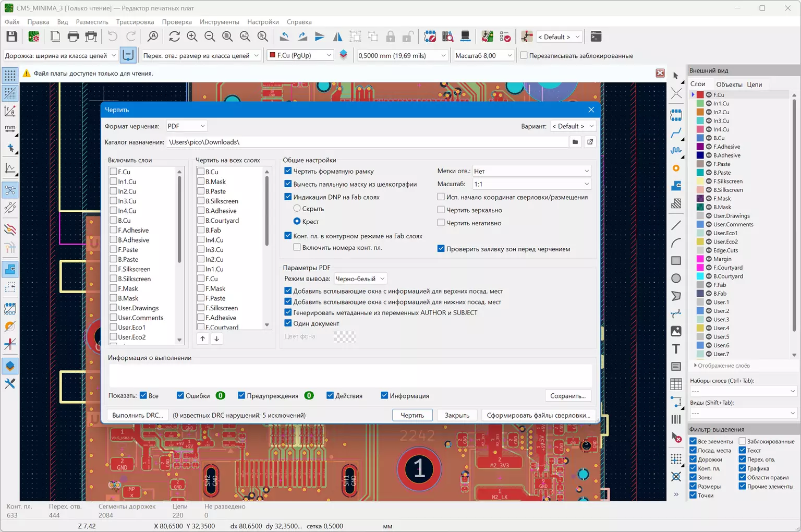Click the Save icon in the toolbar
The height and width of the screenshot is (532, 801).
pyautogui.click(x=11, y=37)
